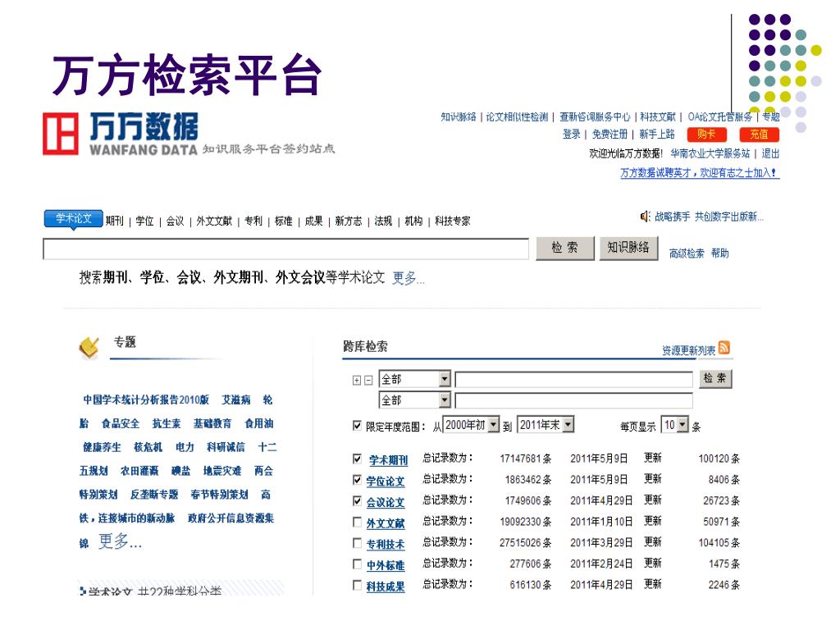Check the 科技成果 checkbox

[x=358, y=585]
